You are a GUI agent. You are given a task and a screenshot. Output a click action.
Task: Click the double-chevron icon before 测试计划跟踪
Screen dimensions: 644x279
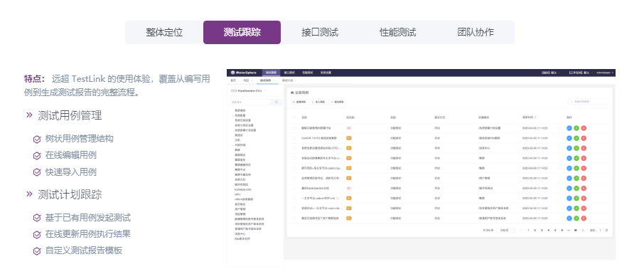click(29, 194)
